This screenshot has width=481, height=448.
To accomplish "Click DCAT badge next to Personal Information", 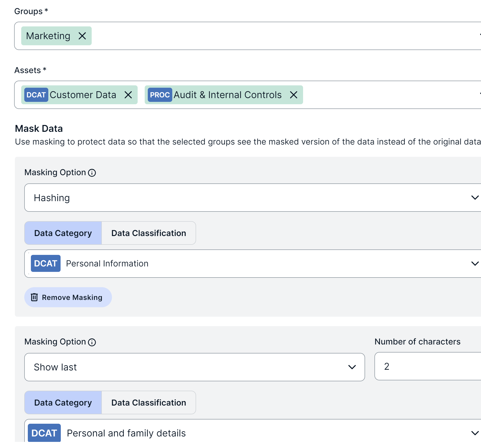I will (45, 263).
